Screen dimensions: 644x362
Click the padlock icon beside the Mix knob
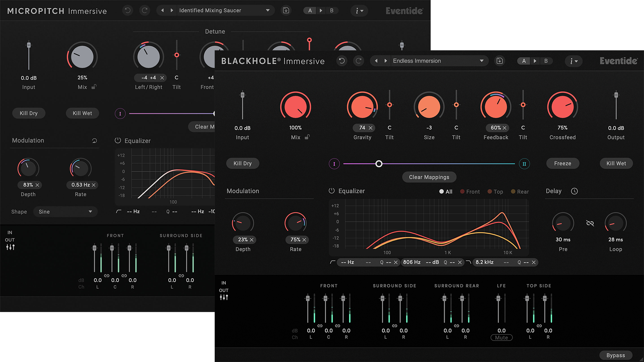pos(307,137)
